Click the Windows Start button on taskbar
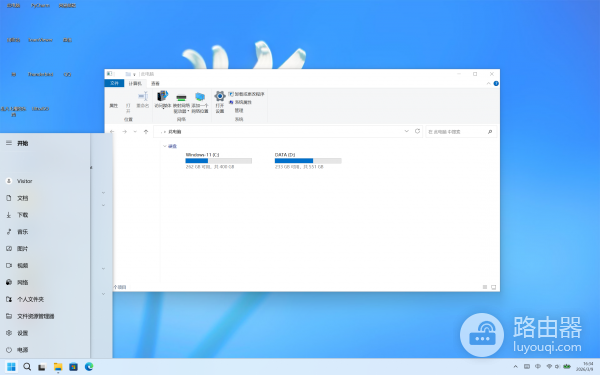 [11, 367]
